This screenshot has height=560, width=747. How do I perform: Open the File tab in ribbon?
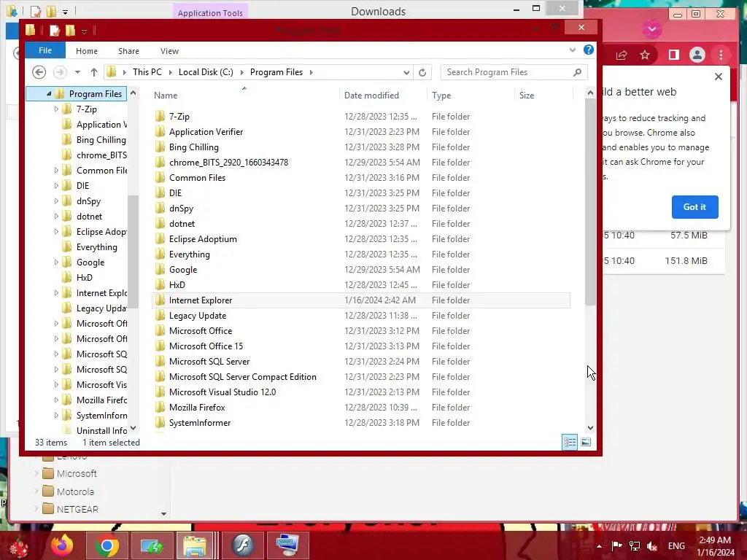click(x=45, y=50)
